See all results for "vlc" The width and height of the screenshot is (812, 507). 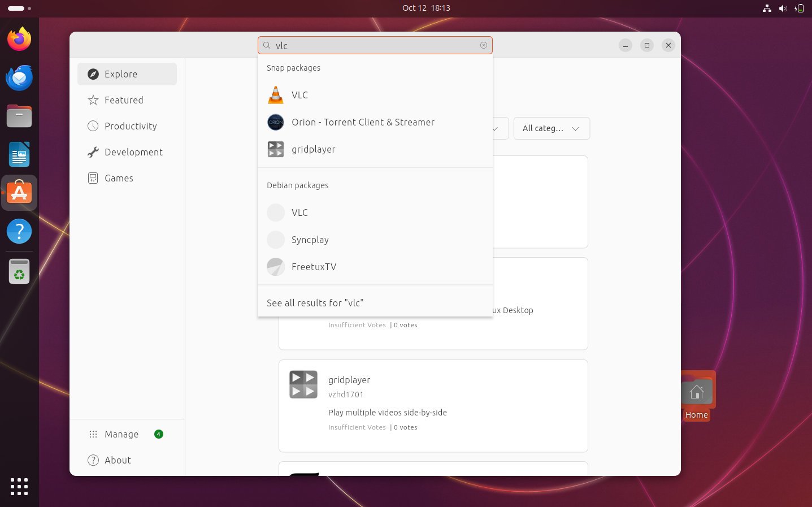(x=375, y=303)
